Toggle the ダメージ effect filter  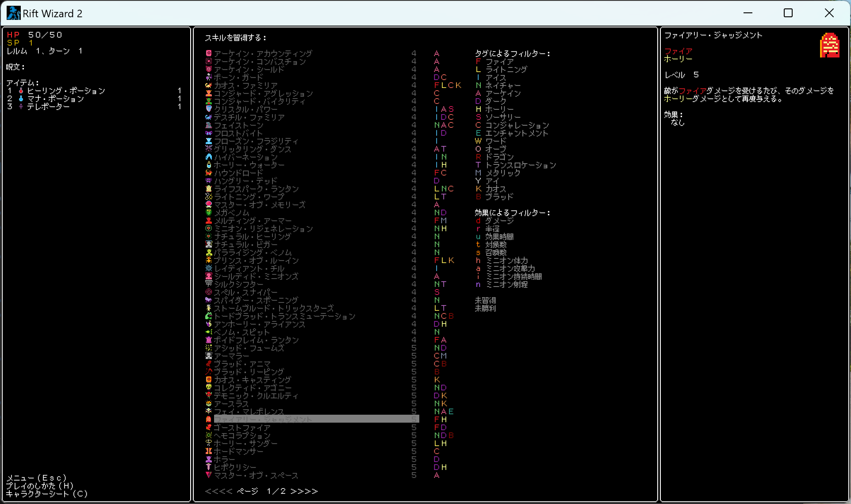point(499,221)
